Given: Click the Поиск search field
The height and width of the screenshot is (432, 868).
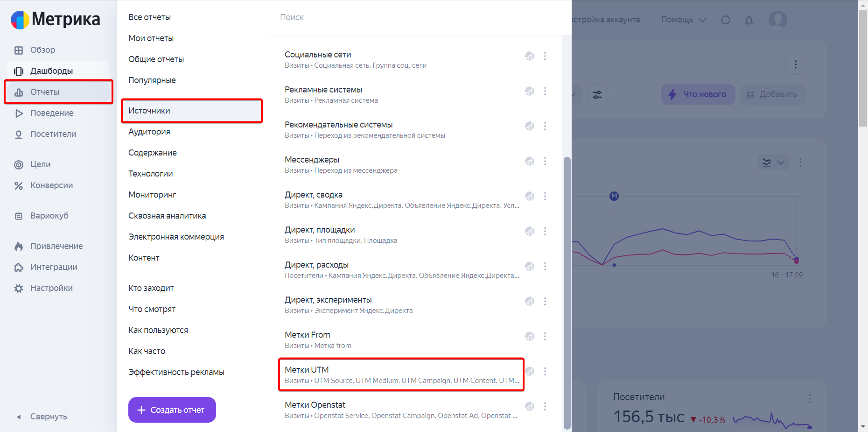Looking at the screenshot, I should coord(415,17).
